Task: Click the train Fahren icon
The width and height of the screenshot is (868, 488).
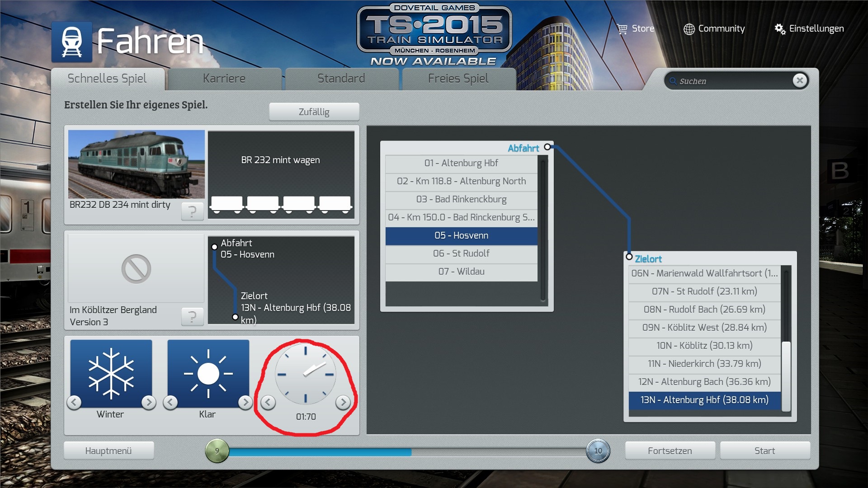Action: [71, 42]
